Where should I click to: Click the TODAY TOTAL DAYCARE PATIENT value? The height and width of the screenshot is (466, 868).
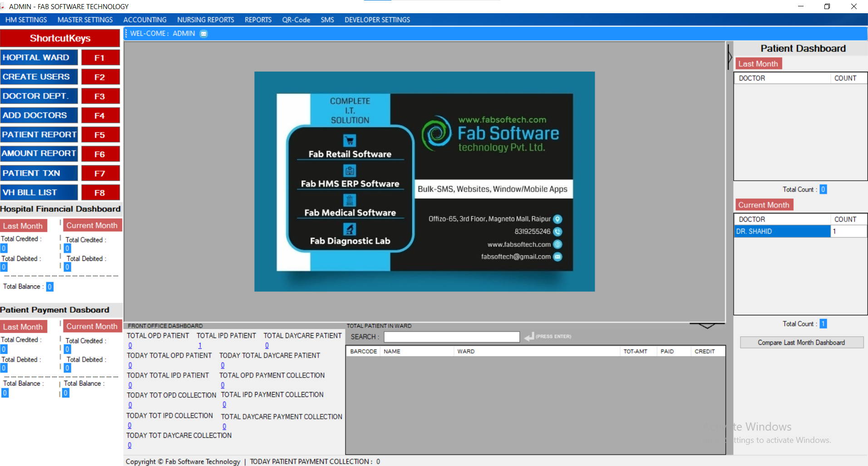tap(222, 365)
